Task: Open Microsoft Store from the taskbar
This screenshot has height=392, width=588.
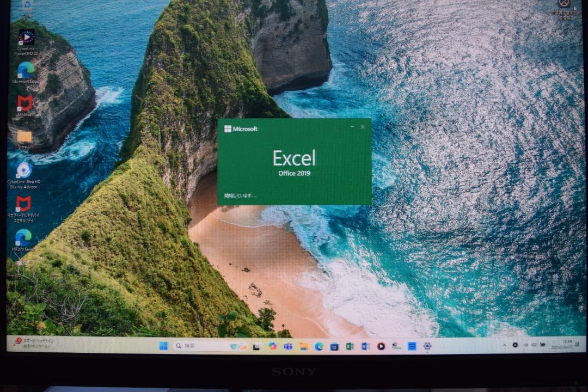Action: coord(334,346)
